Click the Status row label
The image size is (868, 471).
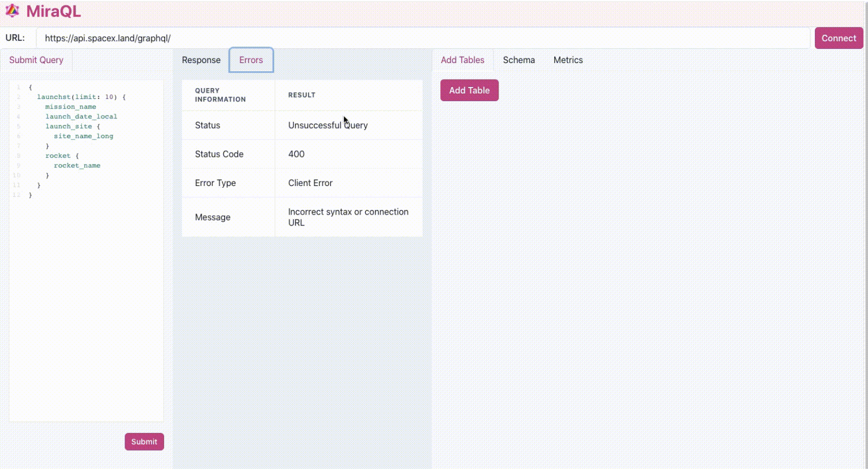[207, 125]
